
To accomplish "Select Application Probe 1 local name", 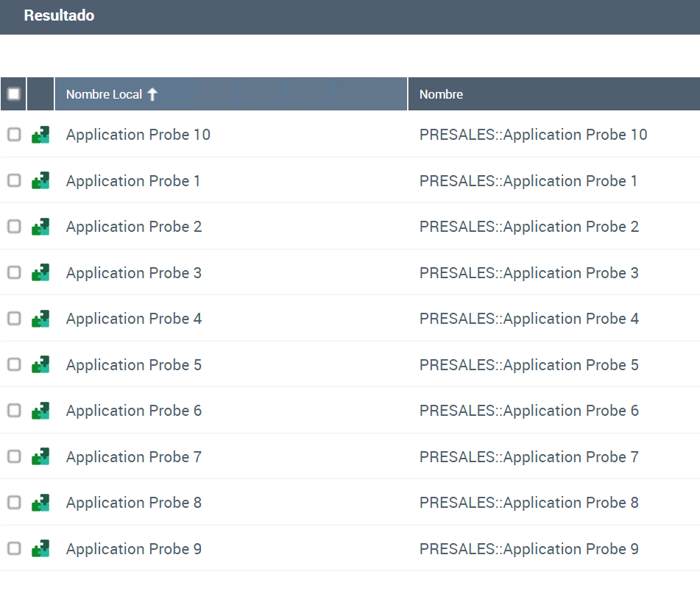I will coord(133,181).
